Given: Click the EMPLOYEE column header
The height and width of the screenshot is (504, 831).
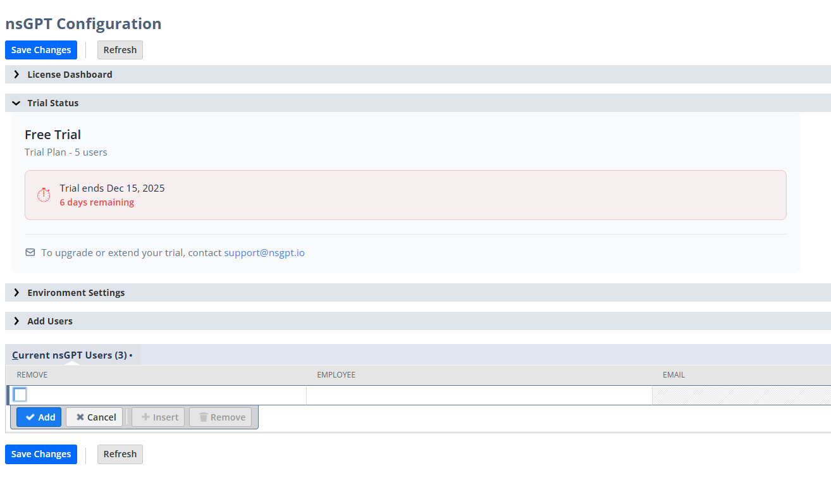Looking at the screenshot, I should (336, 375).
